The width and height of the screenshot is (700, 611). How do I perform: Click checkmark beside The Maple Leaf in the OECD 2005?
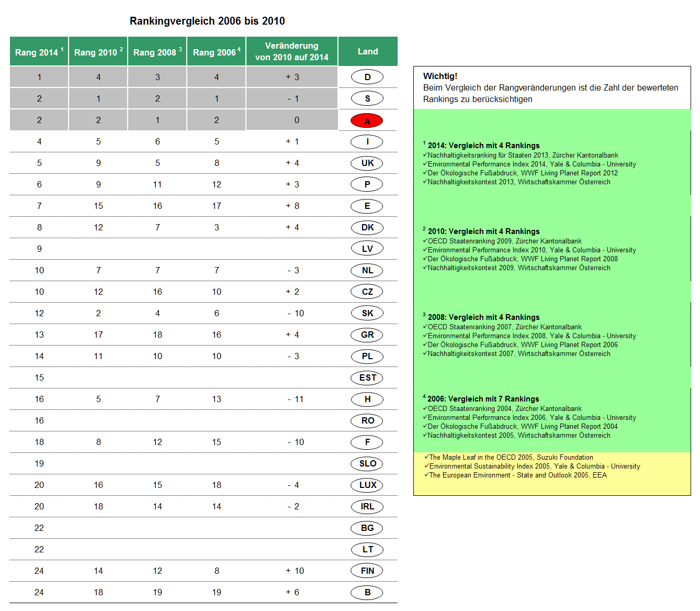(426, 457)
